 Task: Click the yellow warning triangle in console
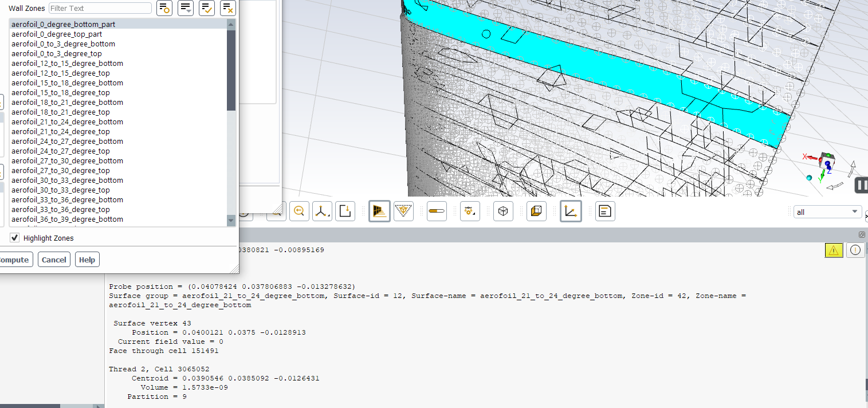[x=834, y=250]
